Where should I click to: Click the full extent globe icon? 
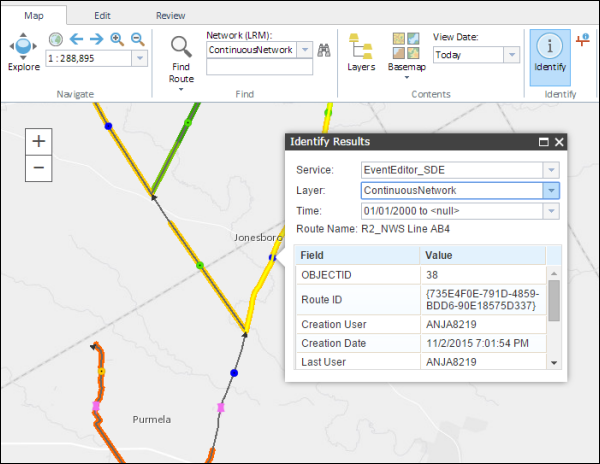click(x=55, y=39)
